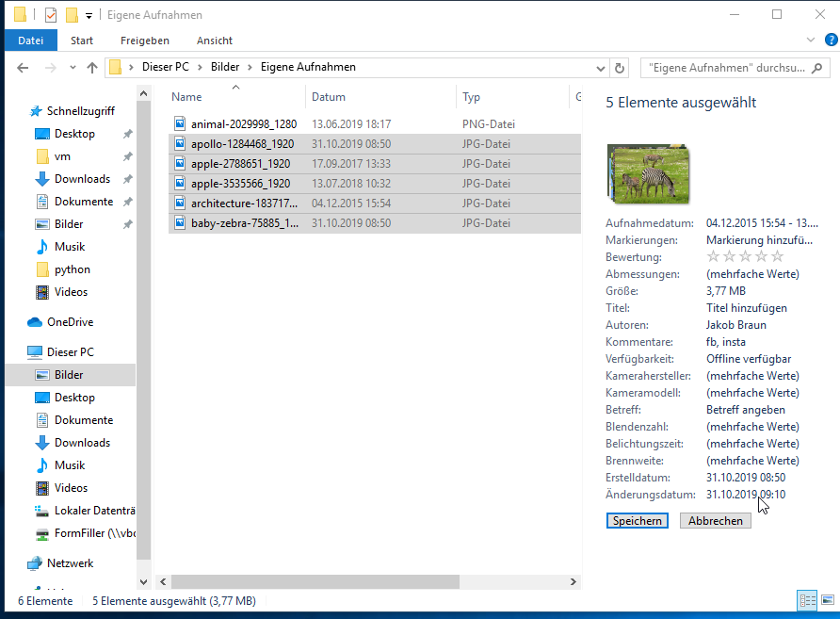The height and width of the screenshot is (619, 840).
Task: Click the Speichern button
Action: point(637,521)
